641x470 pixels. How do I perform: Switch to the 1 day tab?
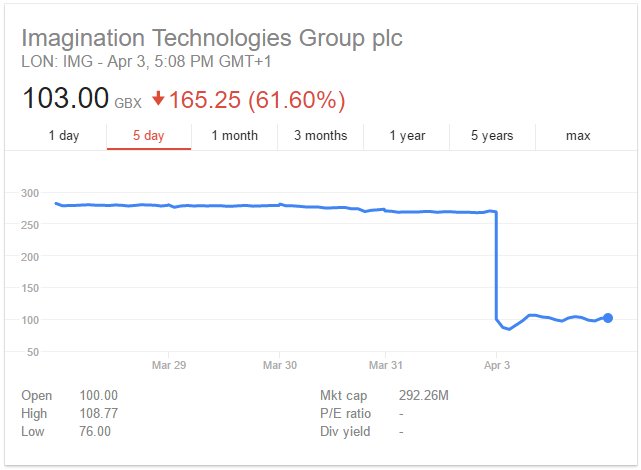(x=64, y=136)
